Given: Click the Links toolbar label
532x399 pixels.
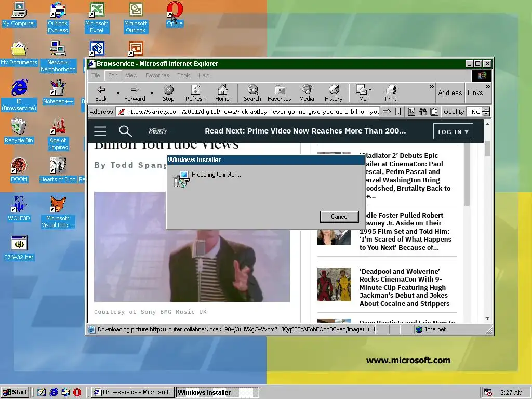Looking at the screenshot, I should (x=475, y=93).
